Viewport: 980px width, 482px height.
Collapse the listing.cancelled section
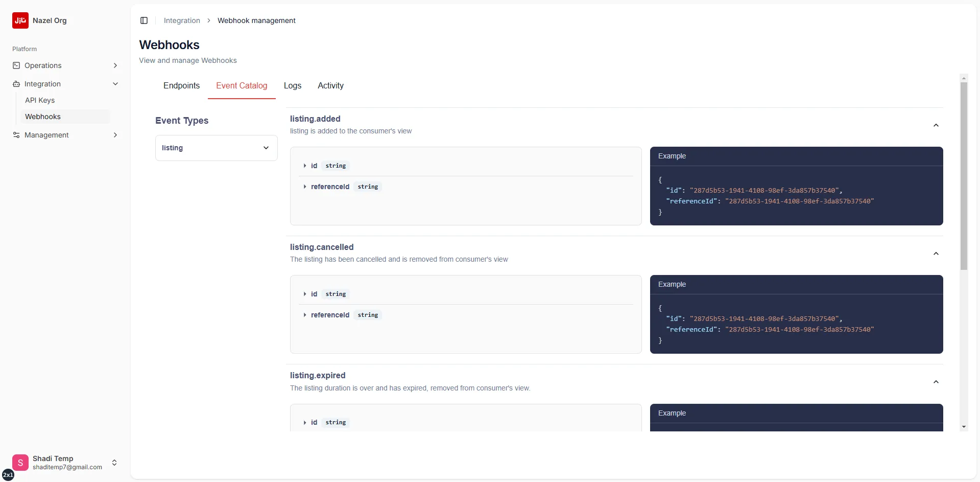click(x=936, y=253)
